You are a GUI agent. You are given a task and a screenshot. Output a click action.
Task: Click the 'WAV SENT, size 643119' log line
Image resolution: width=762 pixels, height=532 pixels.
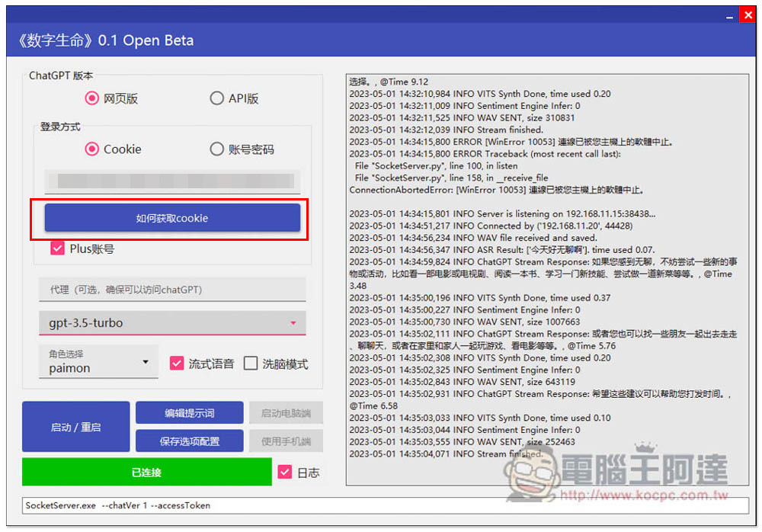(x=463, y=382)
